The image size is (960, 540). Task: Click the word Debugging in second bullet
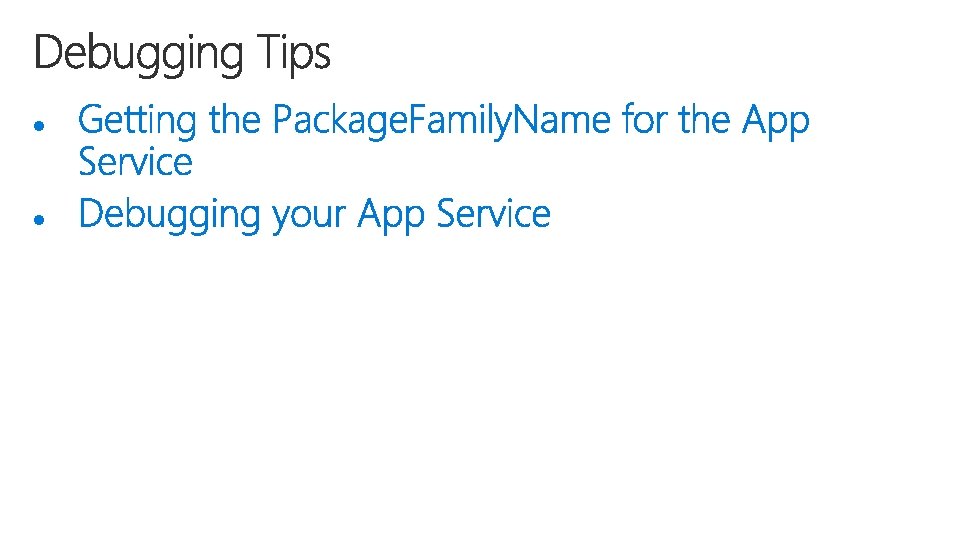coord(169,215)
